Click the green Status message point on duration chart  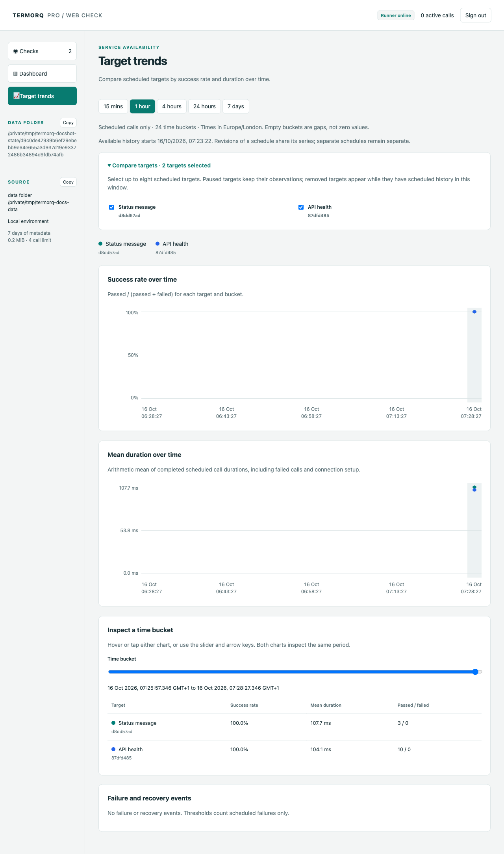click(x=474, y=487)
